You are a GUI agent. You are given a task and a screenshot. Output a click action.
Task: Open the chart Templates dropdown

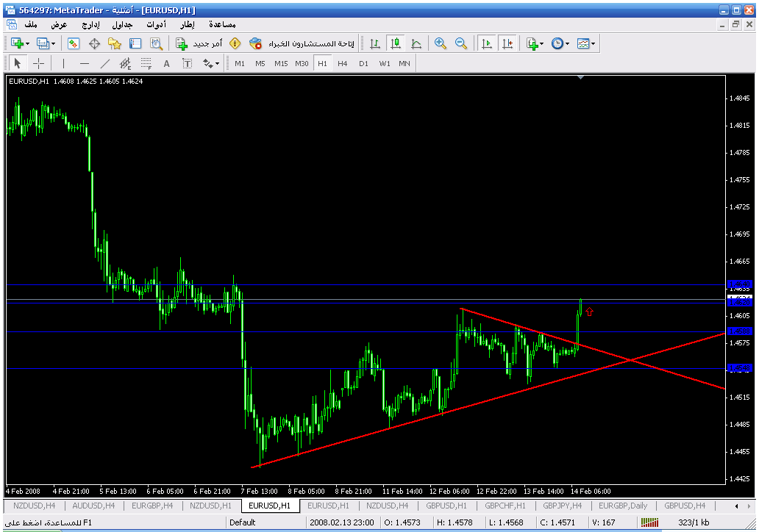[586, 44]
